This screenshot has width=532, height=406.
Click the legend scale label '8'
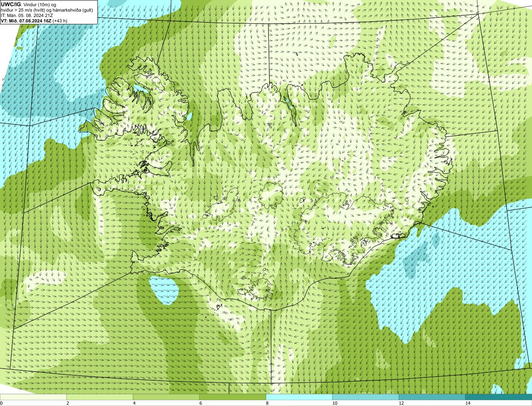point(267,403)
